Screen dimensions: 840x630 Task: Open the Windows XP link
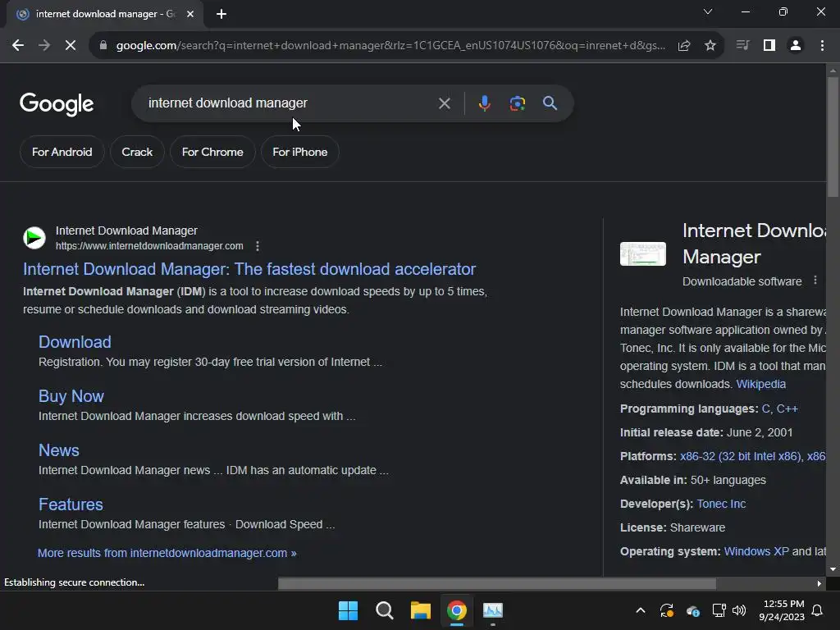click(x=756, y=551)
